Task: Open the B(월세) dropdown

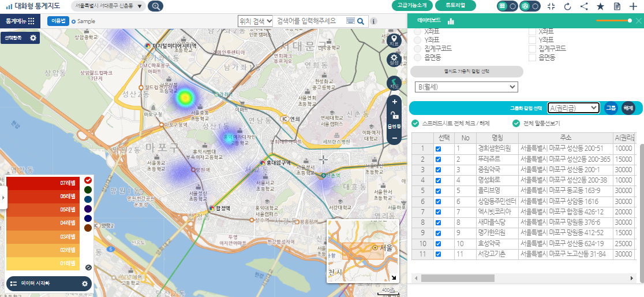Action: (x=466, y=87)
